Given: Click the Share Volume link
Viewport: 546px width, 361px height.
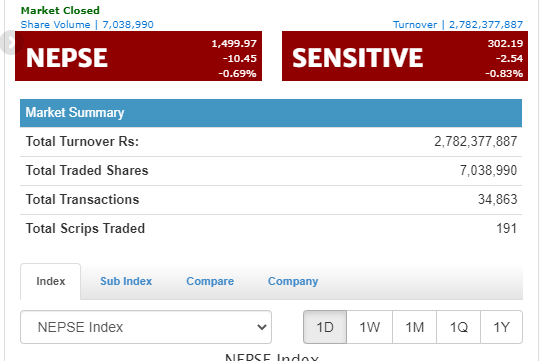Looking at the screenshot, I should click(x=87, y=24).
